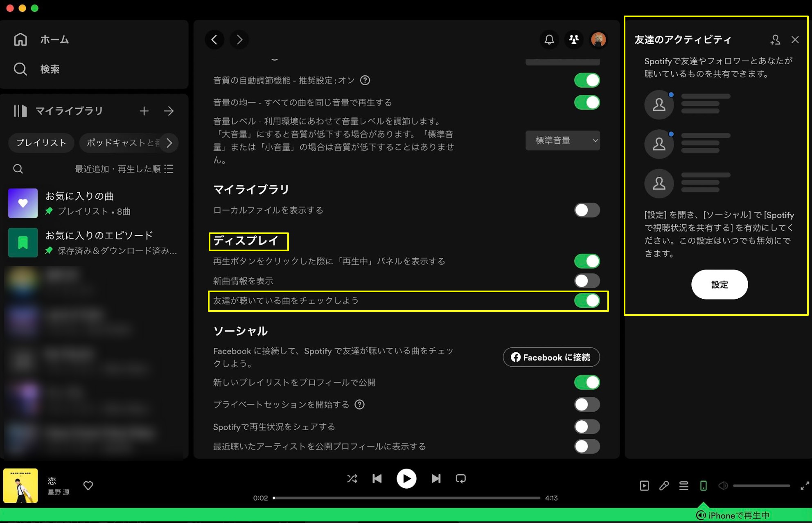Skip to next track
The image size is (812, 523).
pyautogui.click(x=436, y=478)
